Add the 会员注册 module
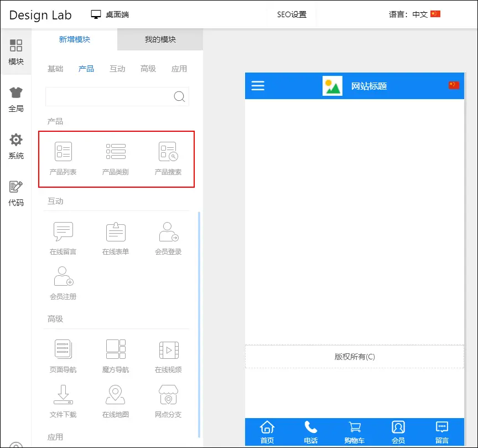The image size is (478, 448). 63,276
